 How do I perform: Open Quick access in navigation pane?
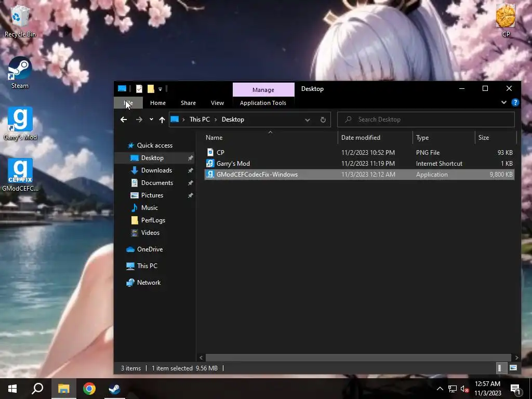point(154,145)
